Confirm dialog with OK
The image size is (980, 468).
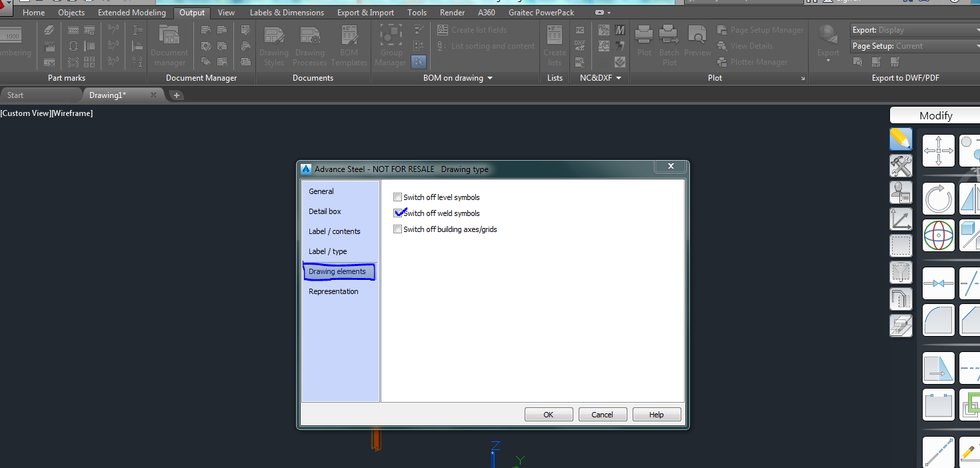[549, 415]
